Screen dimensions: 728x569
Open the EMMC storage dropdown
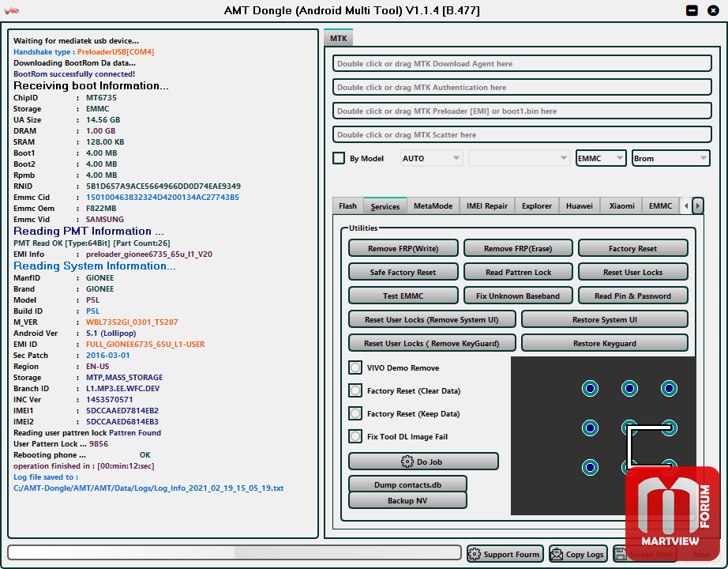[601, 159]
